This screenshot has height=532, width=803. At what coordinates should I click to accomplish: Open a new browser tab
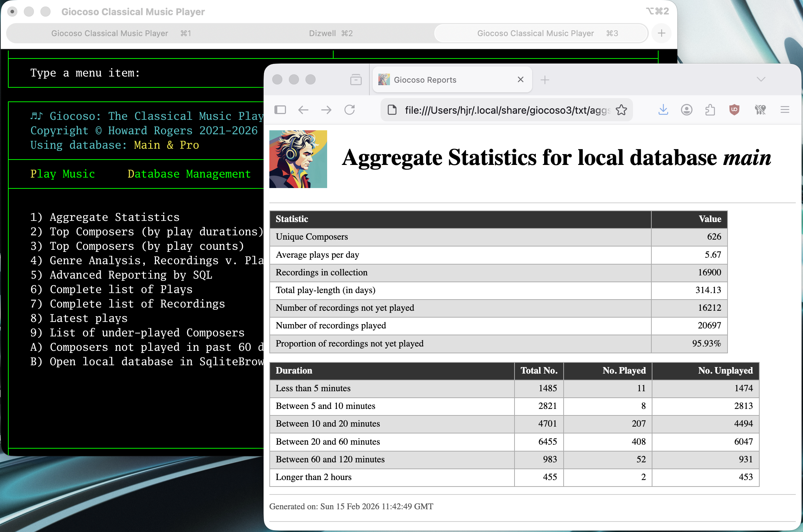545,80
